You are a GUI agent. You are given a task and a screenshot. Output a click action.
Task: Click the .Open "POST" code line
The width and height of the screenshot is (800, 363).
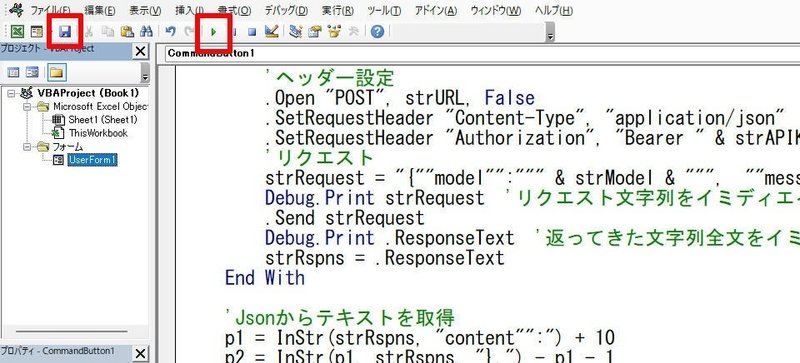pos(400,98)
